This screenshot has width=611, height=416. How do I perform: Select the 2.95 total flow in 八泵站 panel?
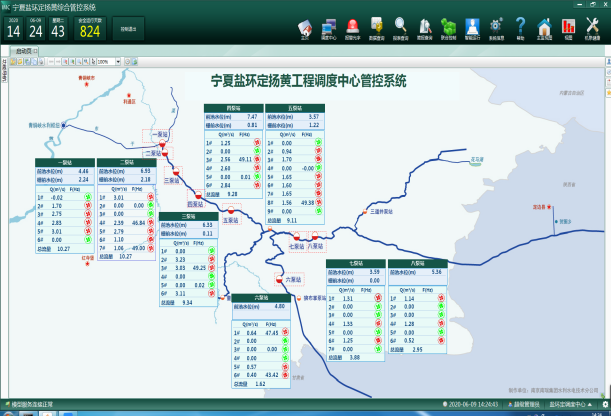[417, 350]
